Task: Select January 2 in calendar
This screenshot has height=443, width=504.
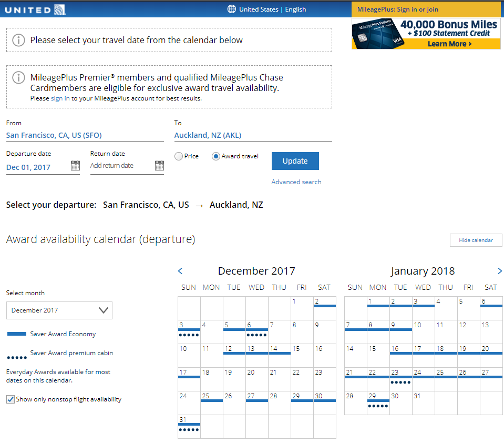Action: 401,308
